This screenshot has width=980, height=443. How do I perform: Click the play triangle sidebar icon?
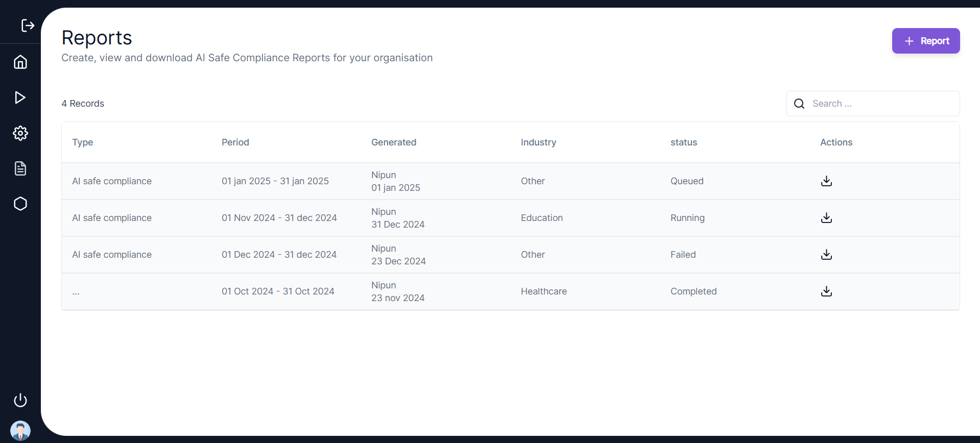click(20, 97)
